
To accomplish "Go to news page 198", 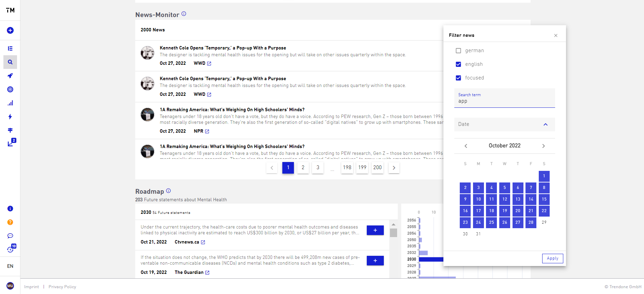I will tap(347, 167).
